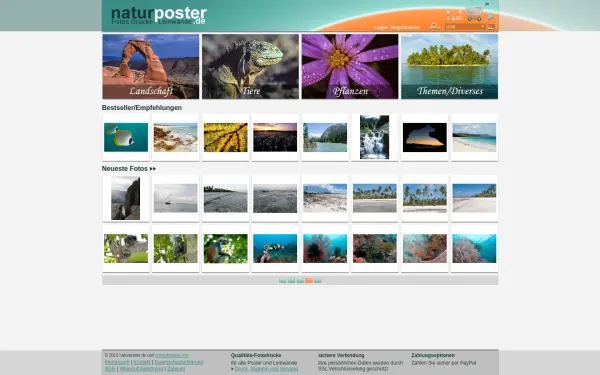Image resolution: width=600 pixels, height=375 pixels.
Task: Open the stormy grey water thumbnail
Action: 275,198
